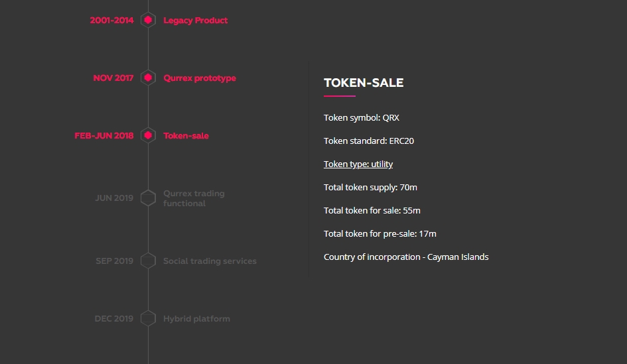
Task: Click the Legacy Product hexagon marker
Action: (148, 21)
